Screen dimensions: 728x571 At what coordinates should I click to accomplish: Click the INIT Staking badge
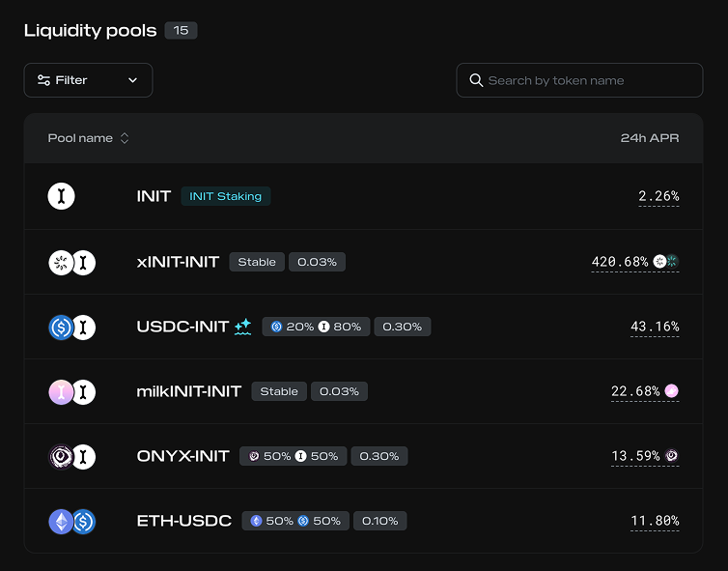225,196
